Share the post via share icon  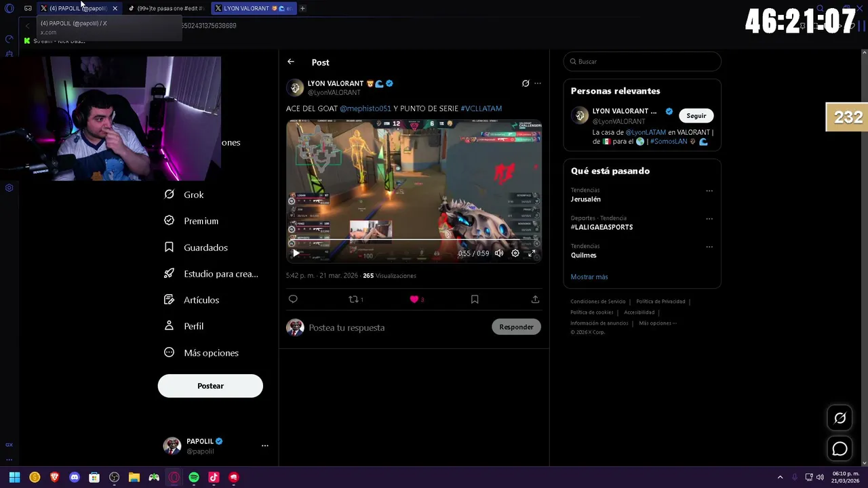[x=535, y=299]
